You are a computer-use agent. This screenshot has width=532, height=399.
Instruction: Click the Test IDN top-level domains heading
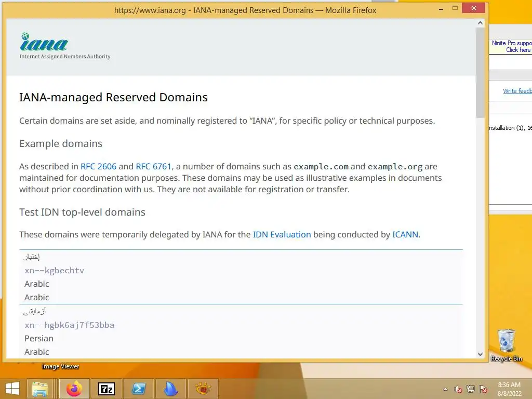(82, 212)
